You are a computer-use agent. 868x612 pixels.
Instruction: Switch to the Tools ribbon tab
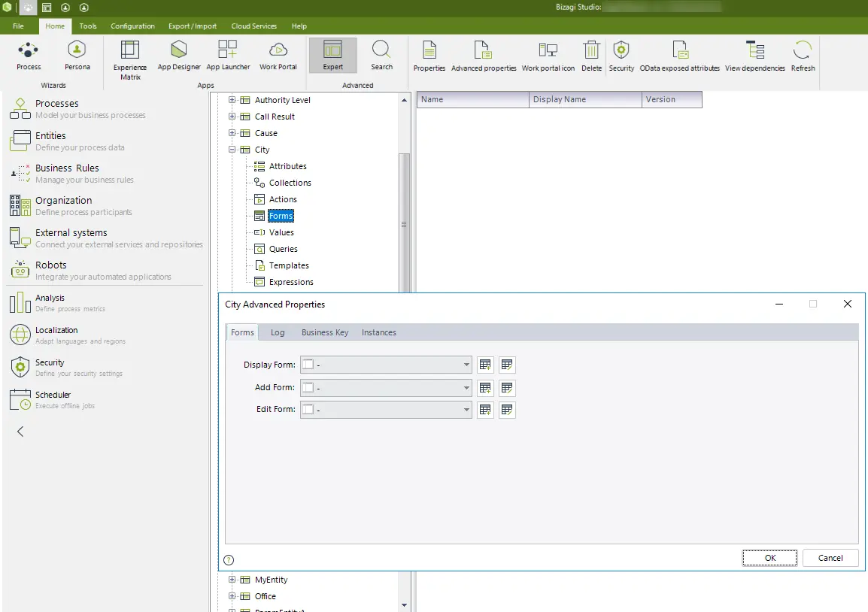(87, 26)
